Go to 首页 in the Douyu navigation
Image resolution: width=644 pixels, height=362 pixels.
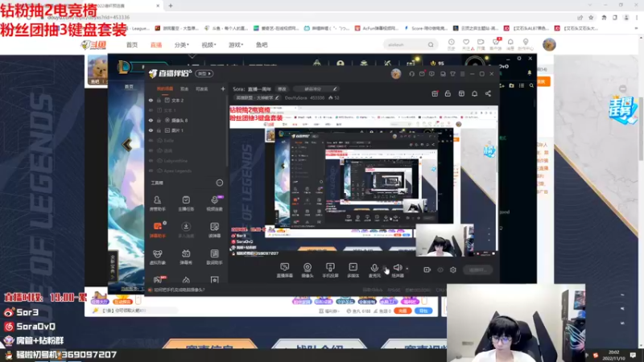click(x=132, y=45)
